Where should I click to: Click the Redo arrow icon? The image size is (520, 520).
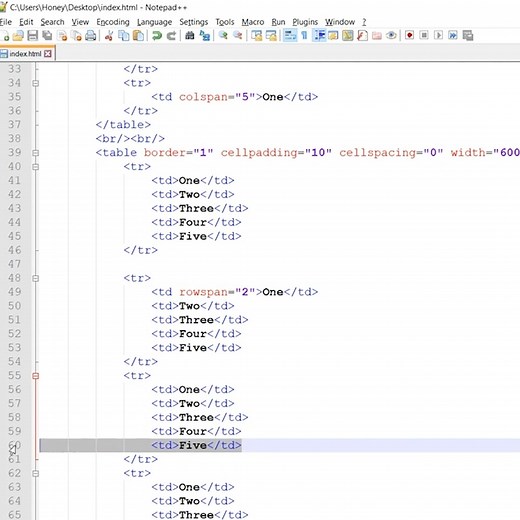[x=171, y=35]
